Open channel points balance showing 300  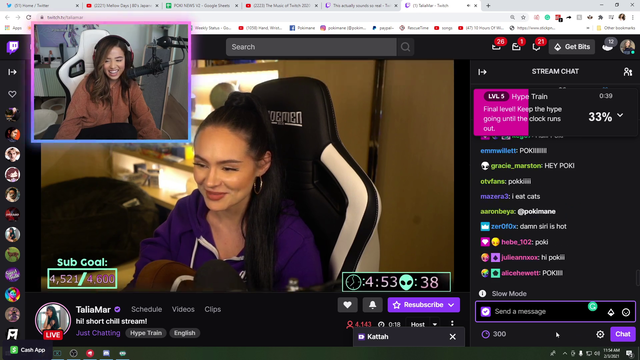(494, 334)
